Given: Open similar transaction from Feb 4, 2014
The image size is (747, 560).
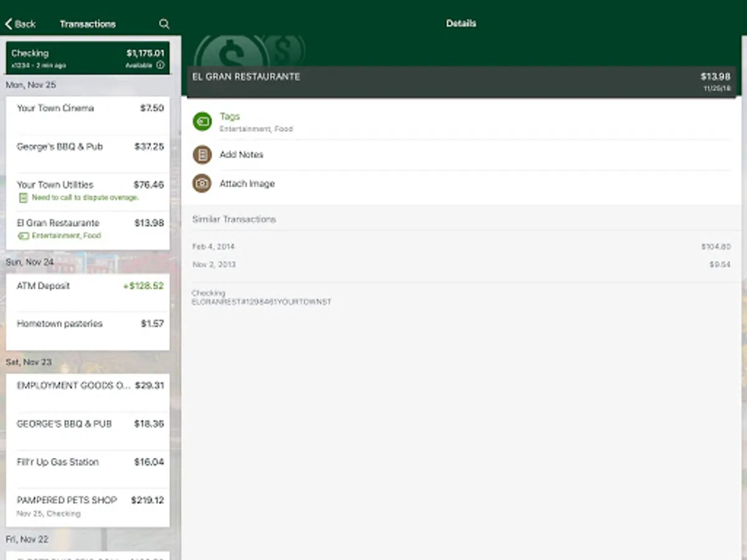Looking at the screenshot, I should click(461, 247).
